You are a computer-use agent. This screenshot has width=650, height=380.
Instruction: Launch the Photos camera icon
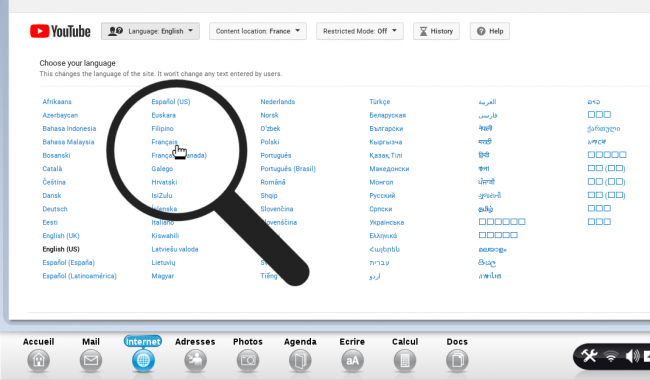tap(248, 360)
